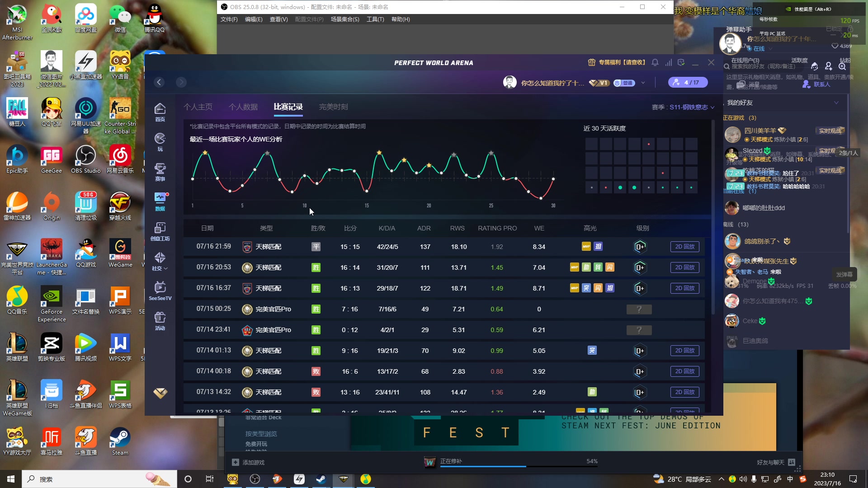Click the first star point on the WE chart

click(205, 153)
